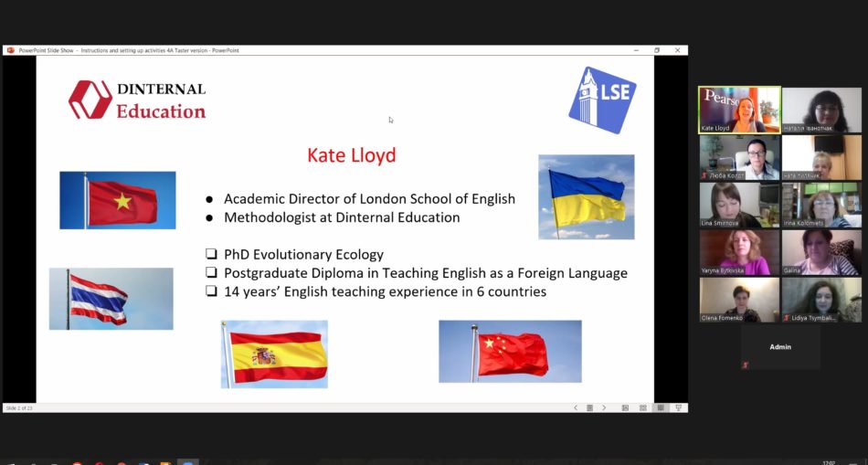
Task: Select Irina Kolomiets' video tile
Action: pyautogui.click(x=821, y=205)
